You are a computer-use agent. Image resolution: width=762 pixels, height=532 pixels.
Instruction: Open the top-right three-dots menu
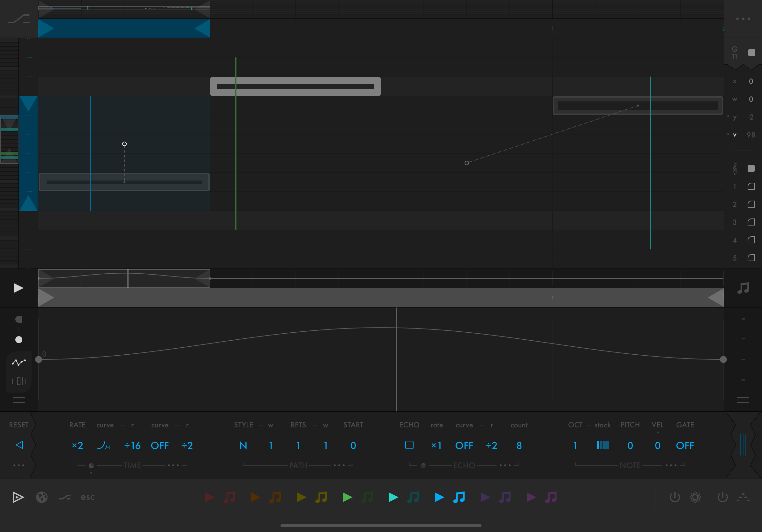tap(743, 19)
